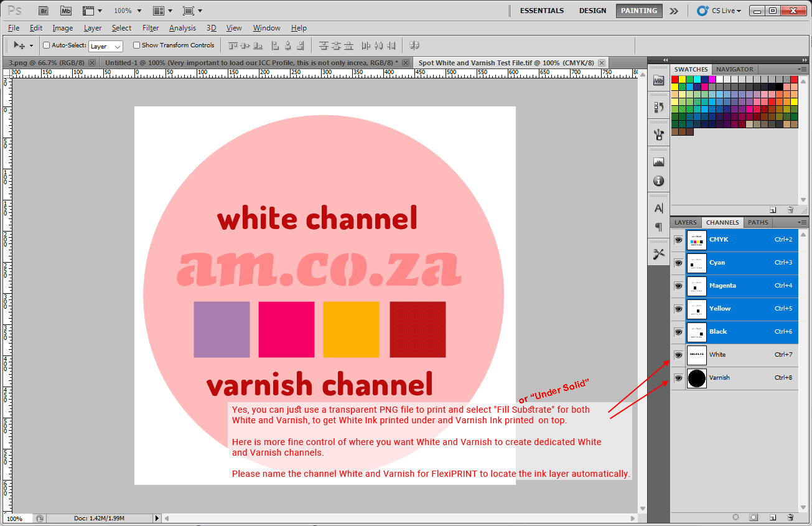Open the Auto-Select Layer dropdown
The image size is (812, 526).
[x=105, y=45]
